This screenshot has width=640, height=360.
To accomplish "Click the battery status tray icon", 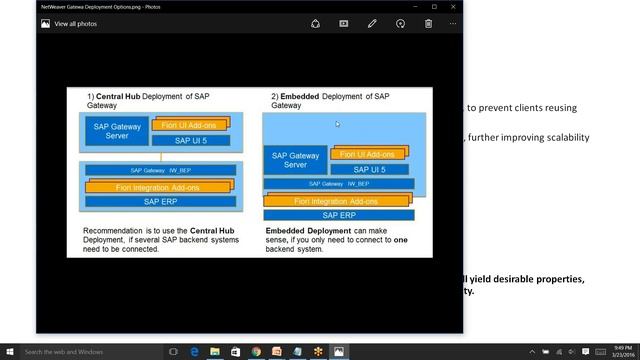I will coord(546,352).
